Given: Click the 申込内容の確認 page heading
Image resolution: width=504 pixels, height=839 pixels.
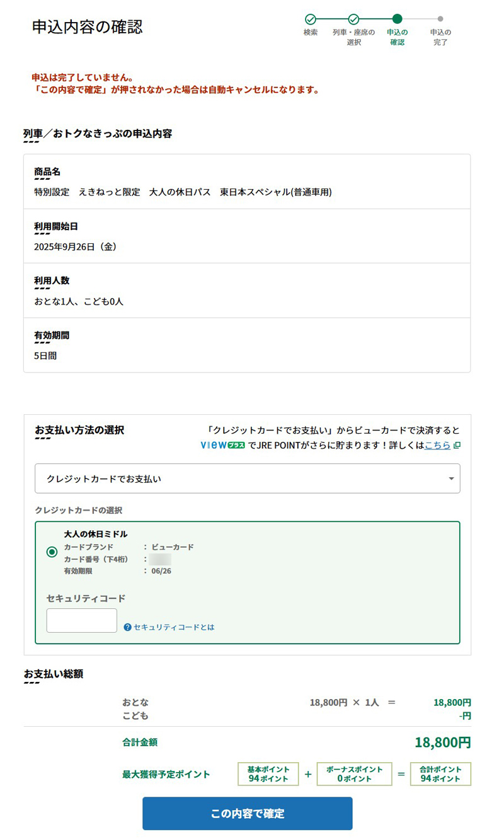Looking at the screenshot, I should pos(87,27).
